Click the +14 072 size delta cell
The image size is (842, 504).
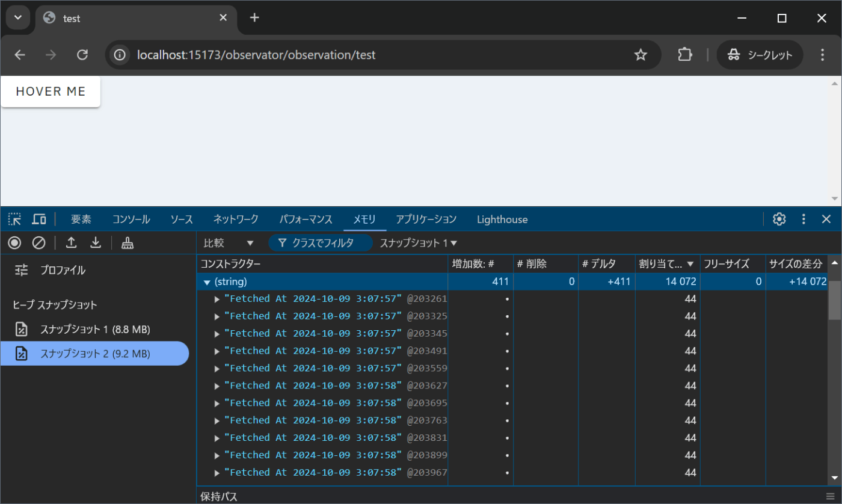(796, 281)
